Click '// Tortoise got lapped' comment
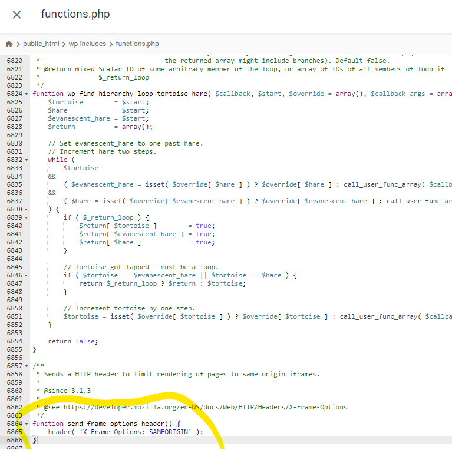 tap(141, 267)
